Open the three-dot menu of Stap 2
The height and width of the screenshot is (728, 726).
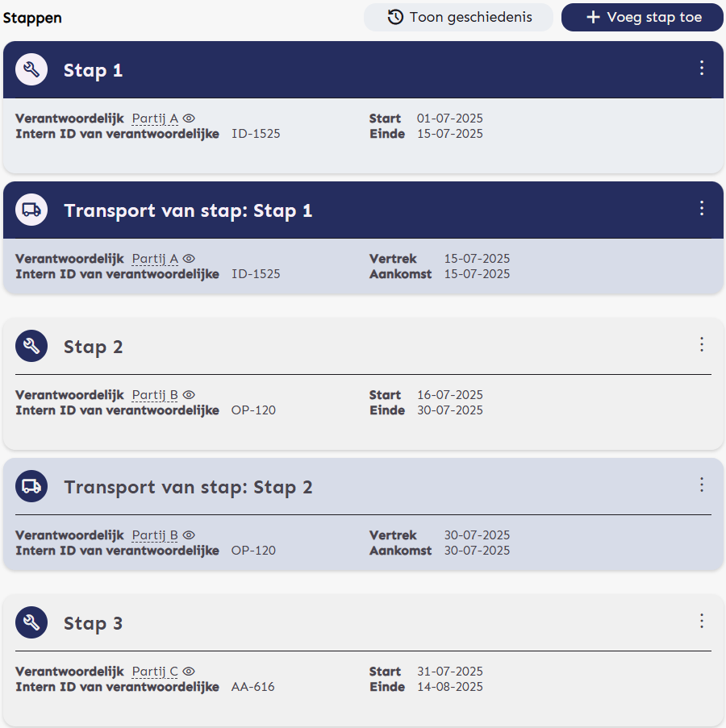pos(702,345)
